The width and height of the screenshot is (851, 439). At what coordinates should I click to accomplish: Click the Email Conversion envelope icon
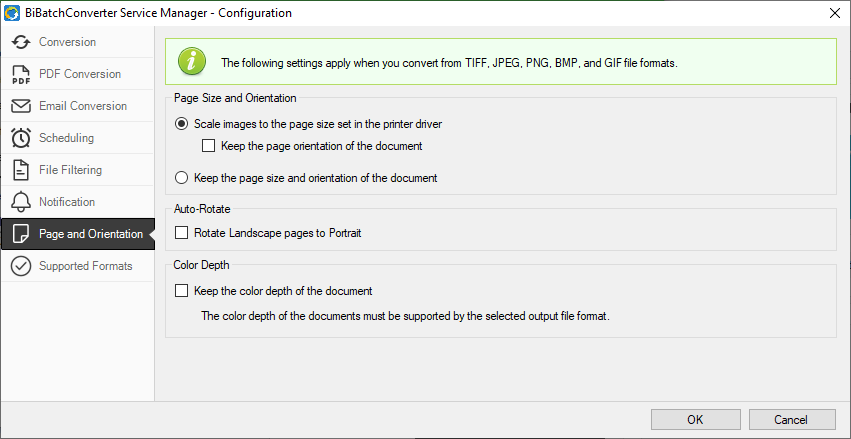(21, 106)
